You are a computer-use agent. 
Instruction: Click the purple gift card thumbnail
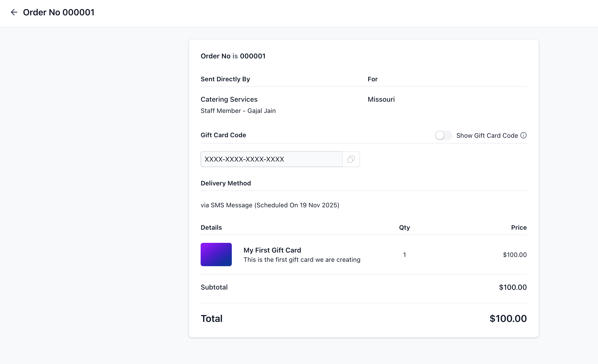coord(216,254)
